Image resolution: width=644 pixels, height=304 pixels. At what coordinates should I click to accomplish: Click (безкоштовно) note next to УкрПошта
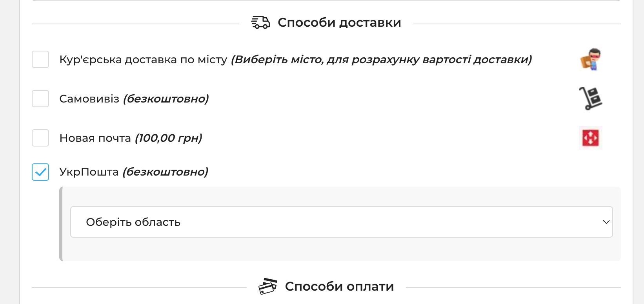165,172
